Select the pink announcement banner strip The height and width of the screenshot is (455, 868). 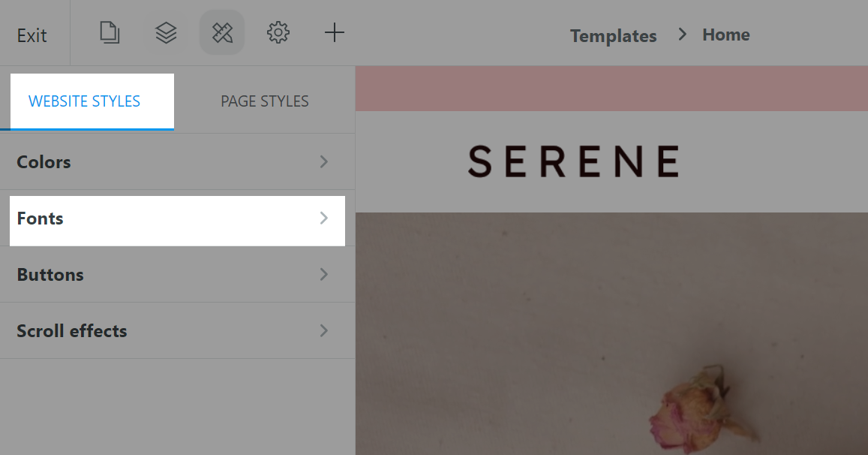(x=611, y=89)
